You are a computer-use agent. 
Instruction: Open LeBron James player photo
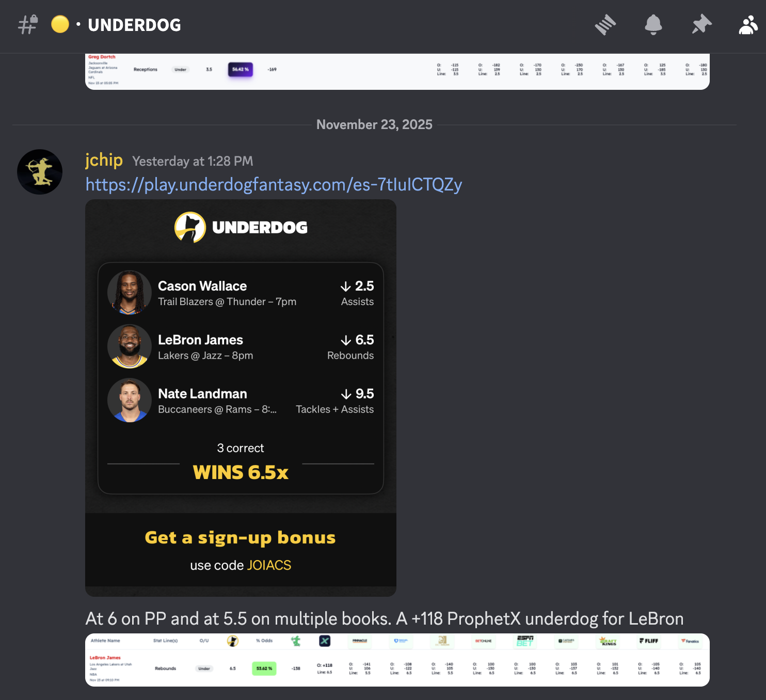click(x=130, y=346)
